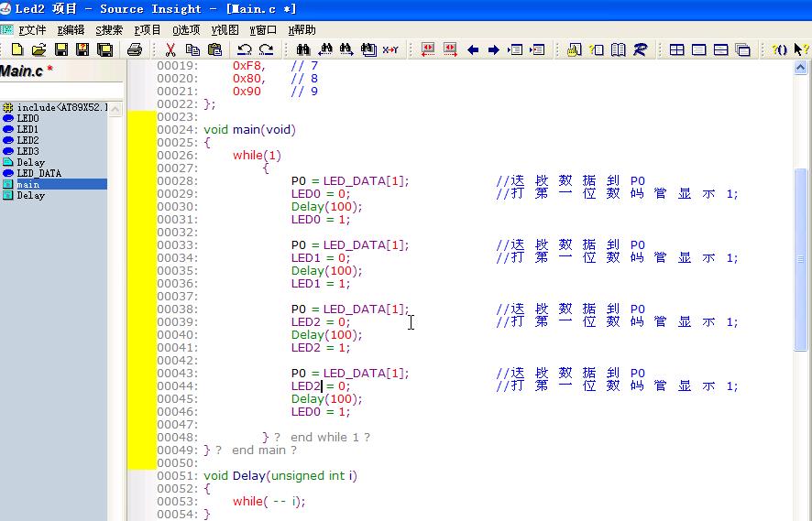Open Replace using the X→Y icon

(x=390, y=49)
